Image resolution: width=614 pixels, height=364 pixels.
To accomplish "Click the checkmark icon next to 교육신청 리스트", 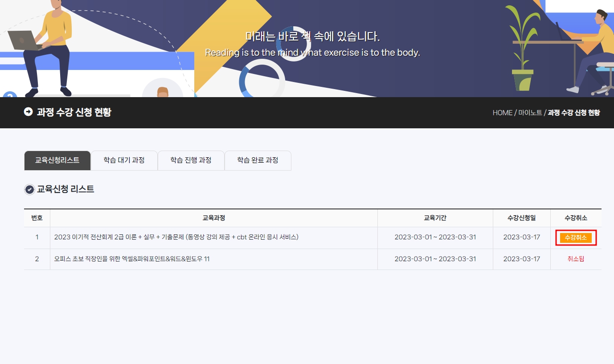I will click(29, 190).
